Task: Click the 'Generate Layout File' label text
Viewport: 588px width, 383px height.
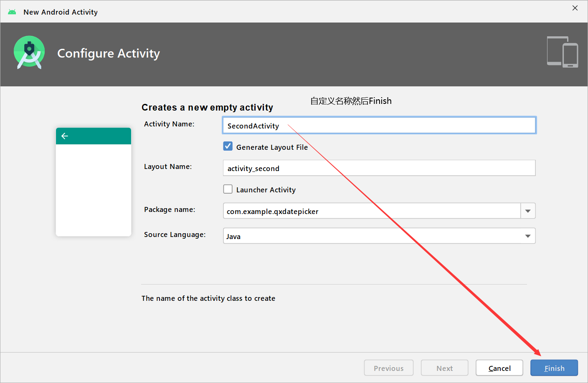Action: pos(272,147)
